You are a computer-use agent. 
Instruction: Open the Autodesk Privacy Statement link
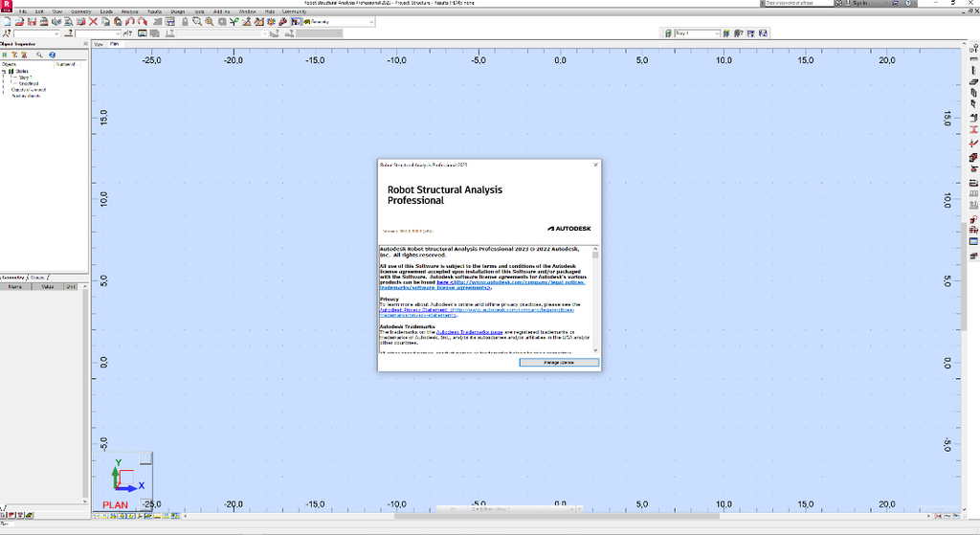tap(477, 313)
